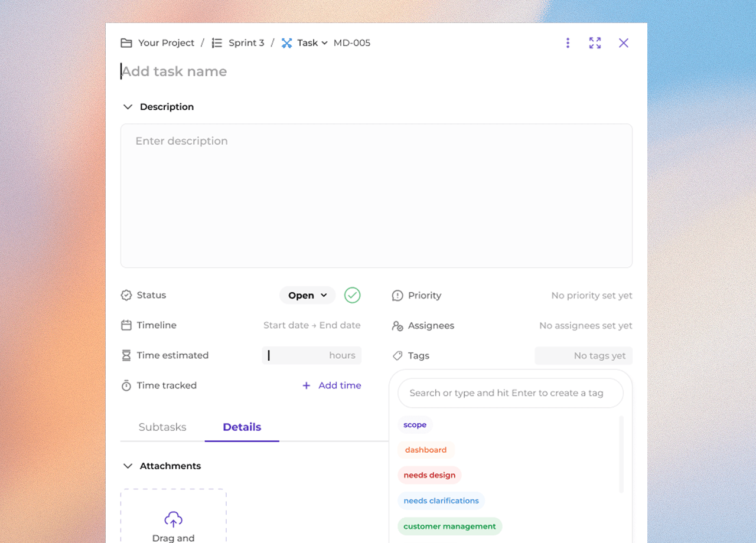Open the Task type dropdown
Image resolution: width=756 pixels, height=543 pixels.
click(x=312, y=43)
